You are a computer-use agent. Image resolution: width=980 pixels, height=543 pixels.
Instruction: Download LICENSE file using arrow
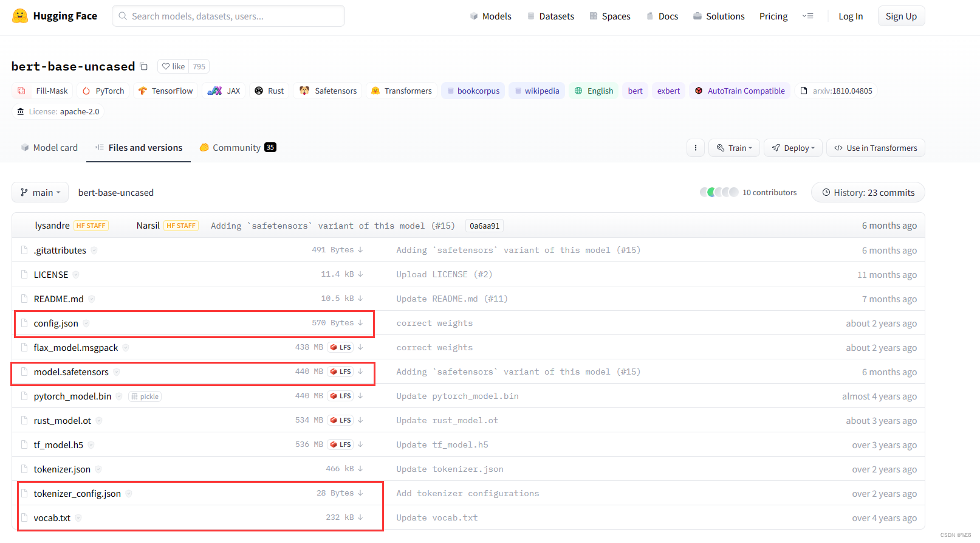(360, 274)
